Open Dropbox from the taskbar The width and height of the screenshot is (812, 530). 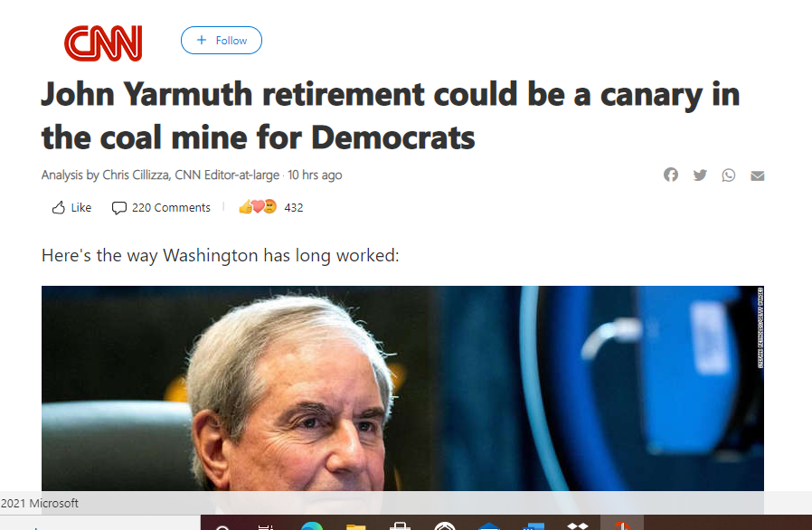coord(578,525)
